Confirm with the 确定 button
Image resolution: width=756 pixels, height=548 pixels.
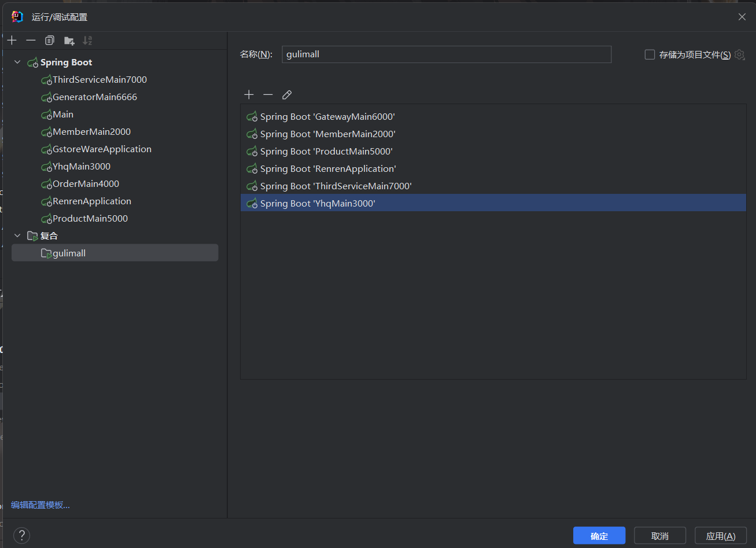click(599, 536)
